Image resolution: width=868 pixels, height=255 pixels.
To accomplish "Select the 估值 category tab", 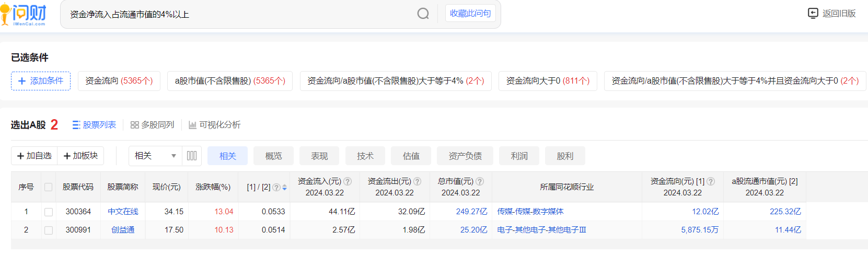I will pyautogui.click(x=411, y=156).
